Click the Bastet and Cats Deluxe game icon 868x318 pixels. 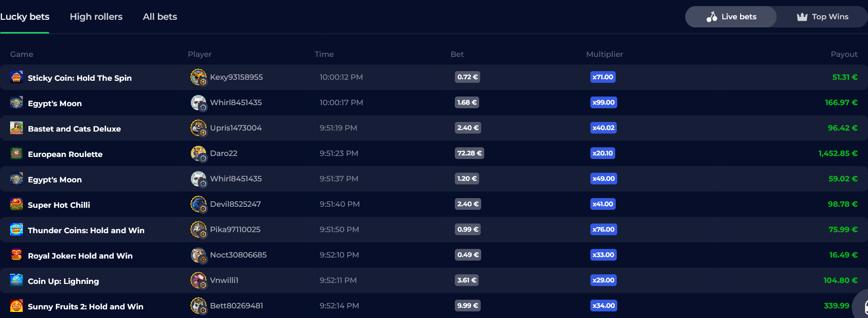coord(16,128)
